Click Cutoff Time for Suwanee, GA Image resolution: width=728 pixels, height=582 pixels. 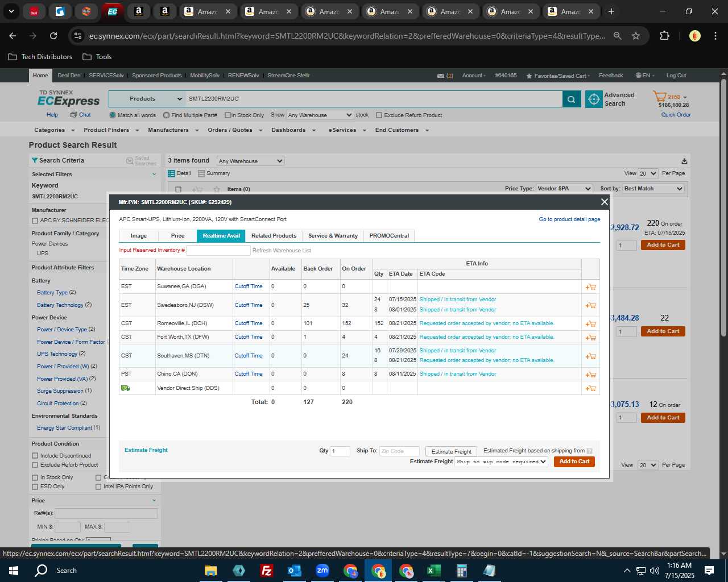point(249,286)
